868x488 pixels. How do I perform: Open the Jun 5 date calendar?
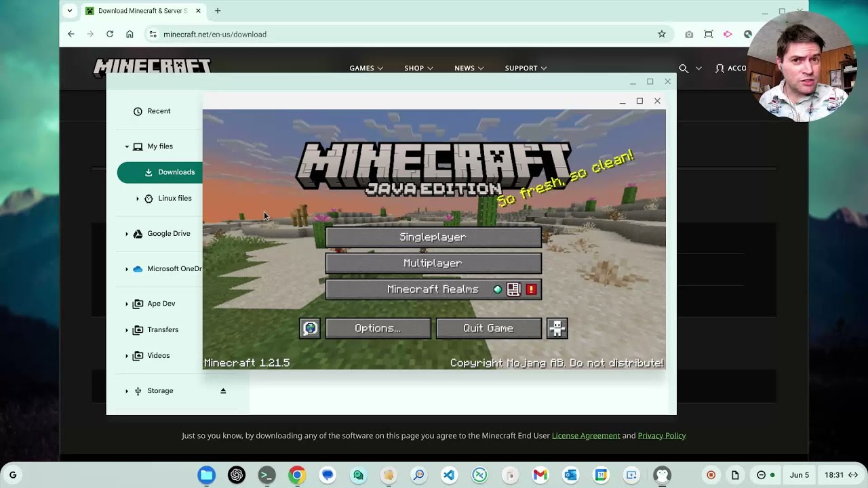coord(800,475)
